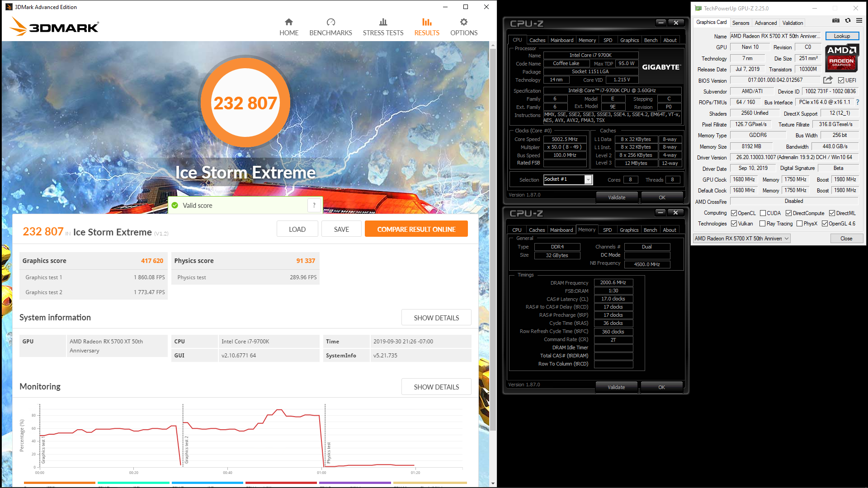Click the teal legend color bar under the chart

(133, 483)
